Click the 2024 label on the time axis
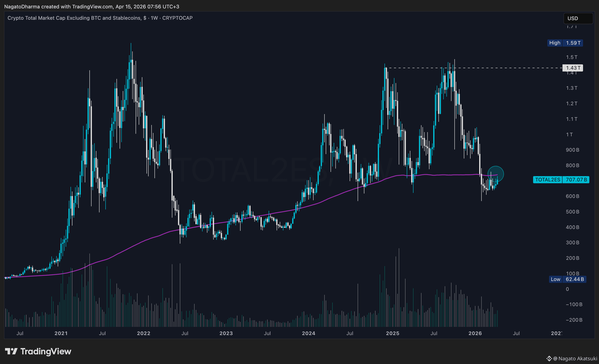599x364 pixels. [309, 333]
